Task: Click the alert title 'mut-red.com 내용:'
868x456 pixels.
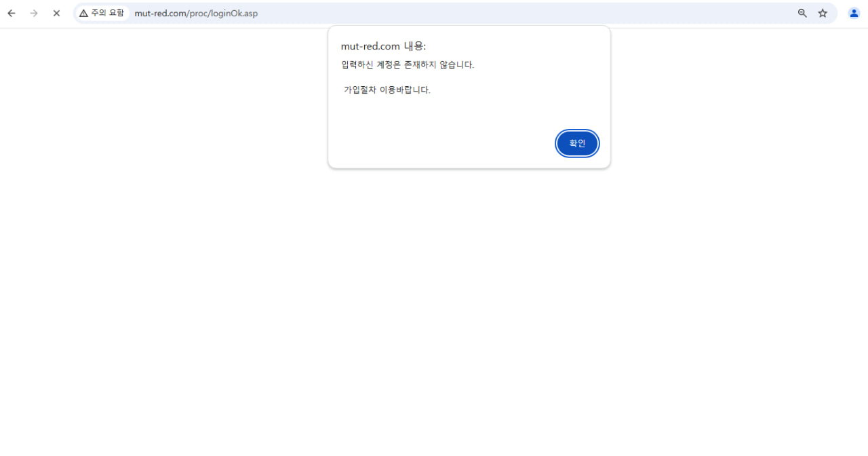Action: (383, 46)
